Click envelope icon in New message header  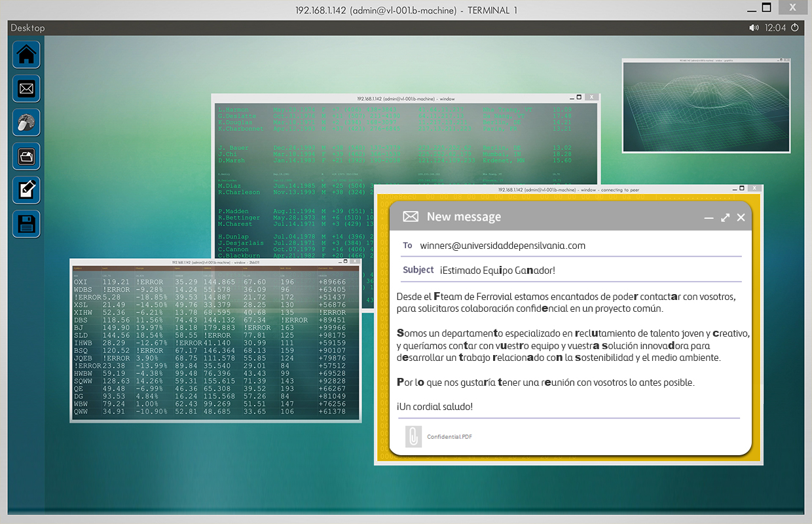[x=411, y=217]
